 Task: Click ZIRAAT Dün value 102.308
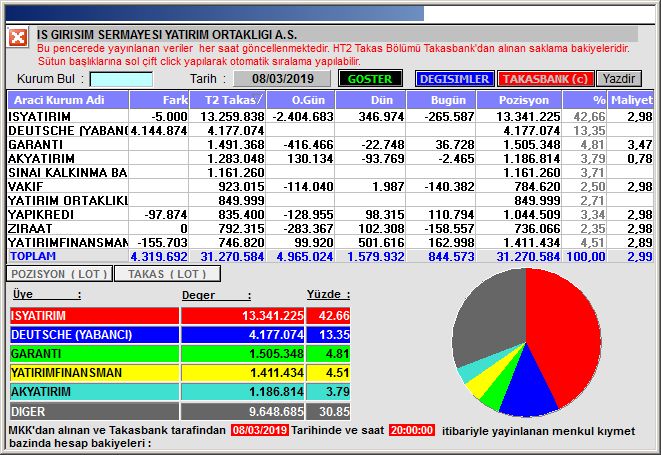pos(381,229)
